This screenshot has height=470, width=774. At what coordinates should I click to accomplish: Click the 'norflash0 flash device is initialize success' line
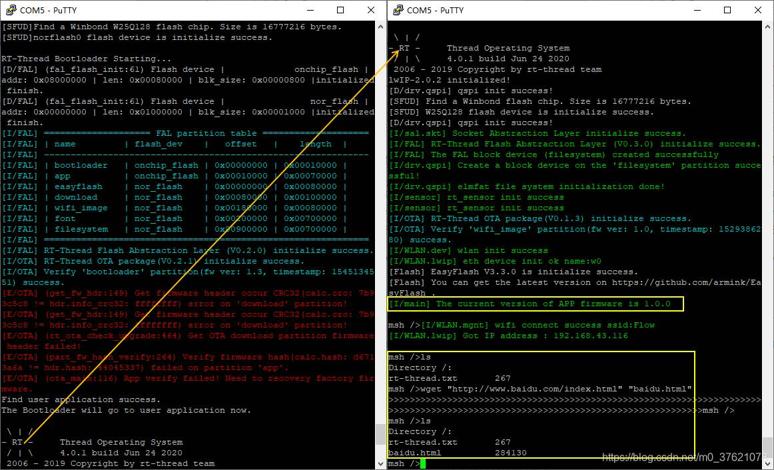tap(137, 38)
